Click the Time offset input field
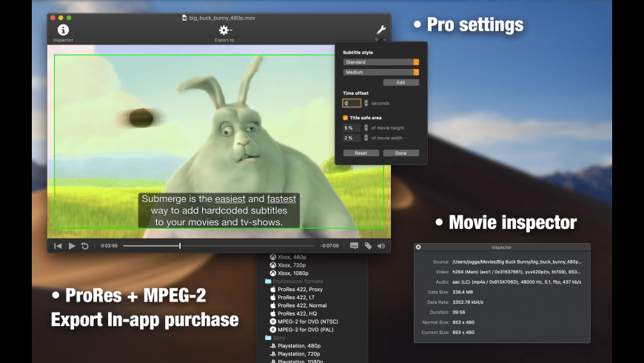The height and width of the screenshot is (363, 644). 352,103
